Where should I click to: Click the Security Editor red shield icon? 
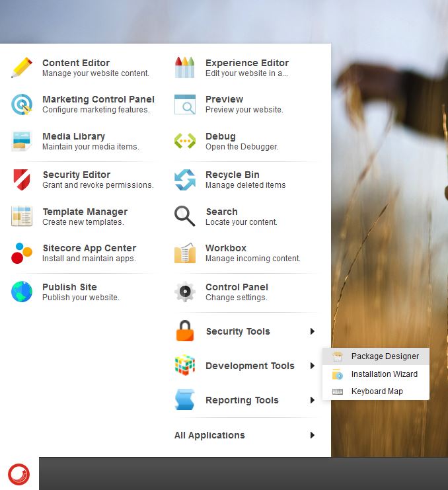(x=22, y=180)
